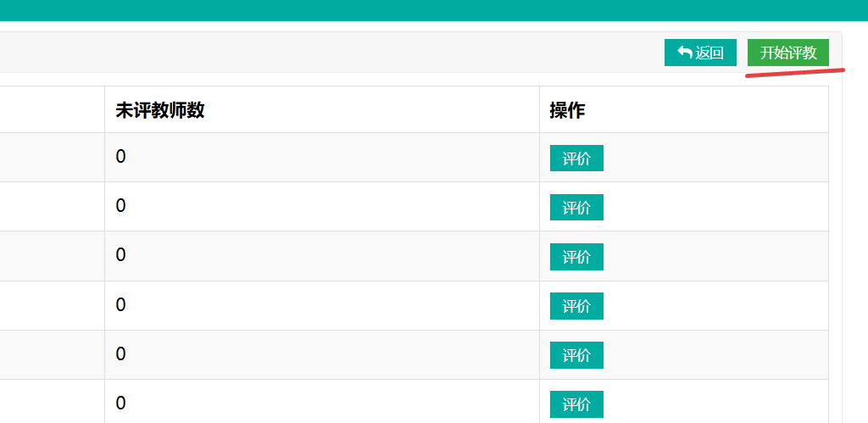Choose the fifth row's 评价 button
Viewport: 868px width, 423px height.
[576, 355]
